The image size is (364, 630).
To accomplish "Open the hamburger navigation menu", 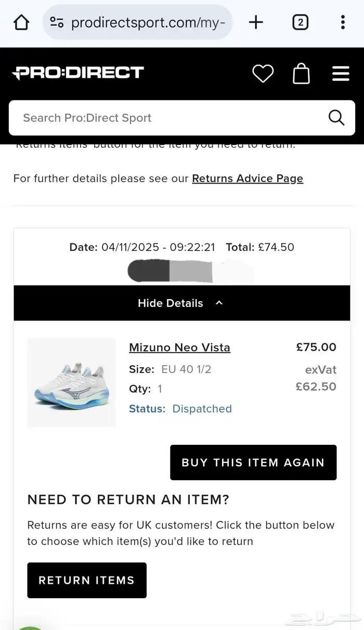I will pos(341,73).
